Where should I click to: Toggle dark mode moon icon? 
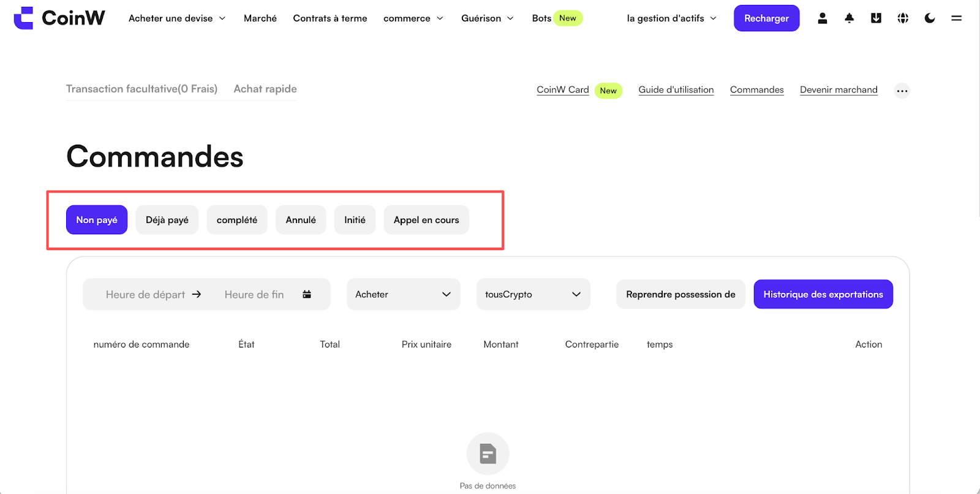point(930,18)
